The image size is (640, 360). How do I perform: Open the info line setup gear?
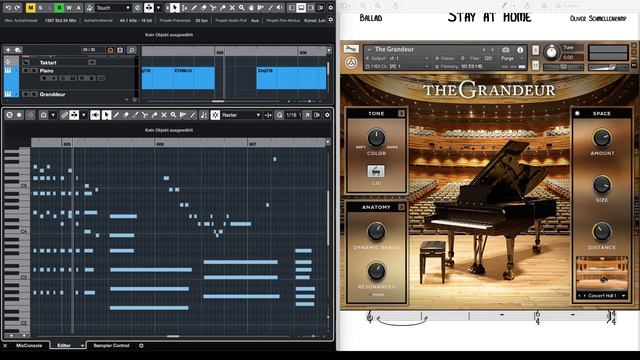pos(331,20)
